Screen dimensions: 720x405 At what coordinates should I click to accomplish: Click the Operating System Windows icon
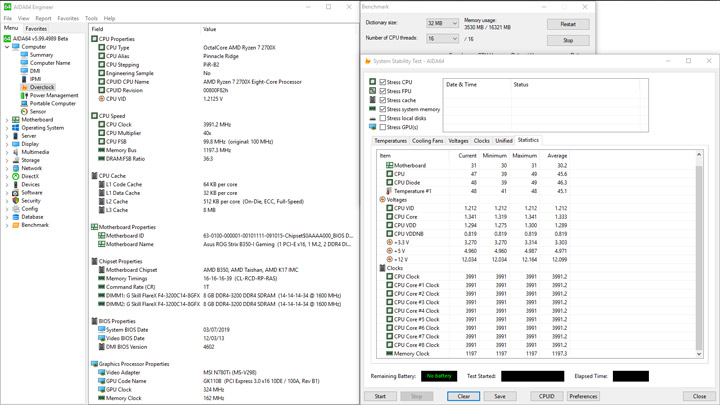click(16, 128)
